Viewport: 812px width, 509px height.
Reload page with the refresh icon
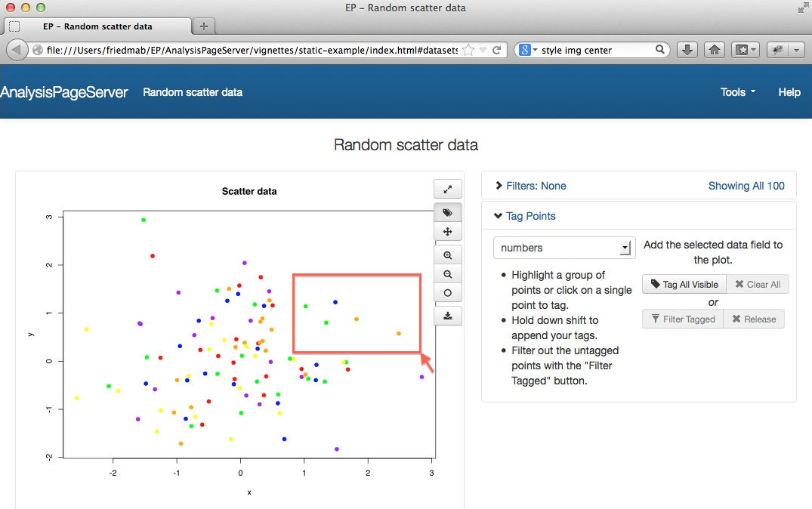click(x=496, y=50)
